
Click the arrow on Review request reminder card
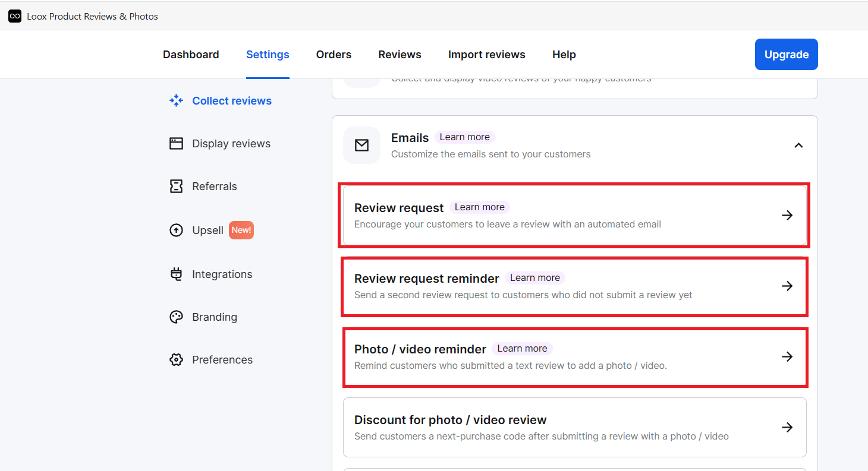787,286
